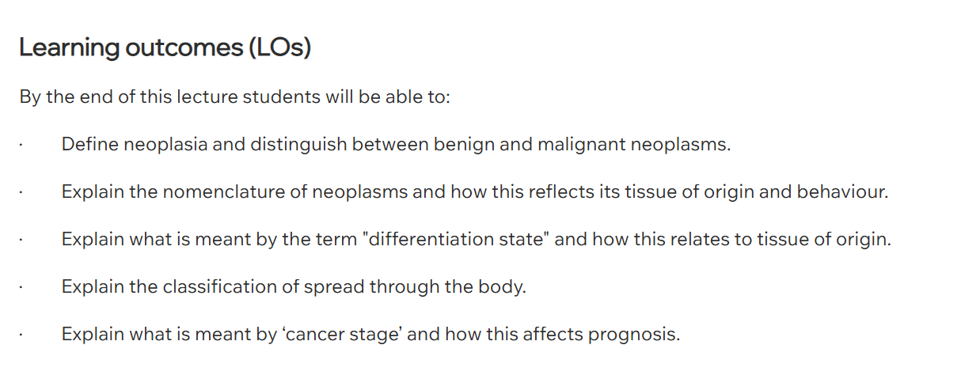Click the word "prognosis"
This screenshot has height=379, width=980.
(633, 334)
